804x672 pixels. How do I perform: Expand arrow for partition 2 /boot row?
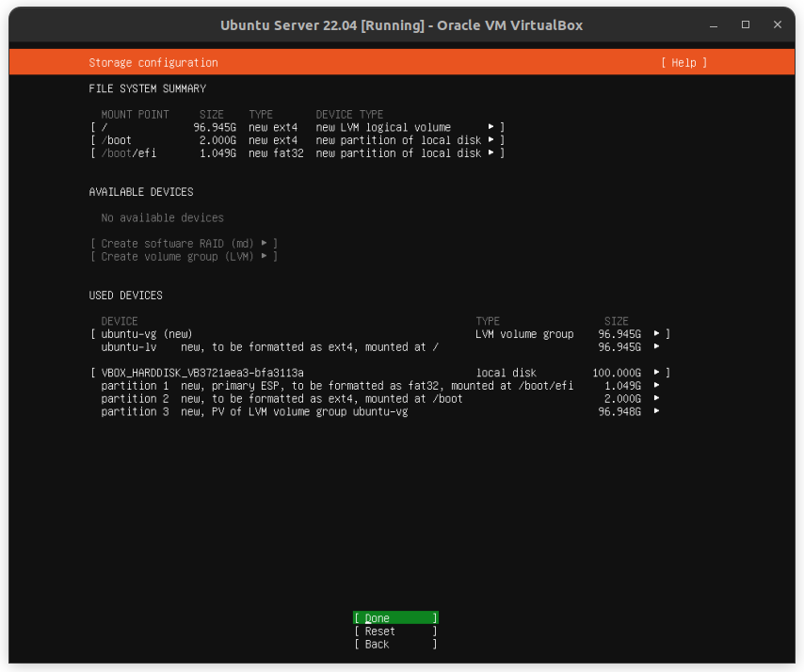(656, 398)
